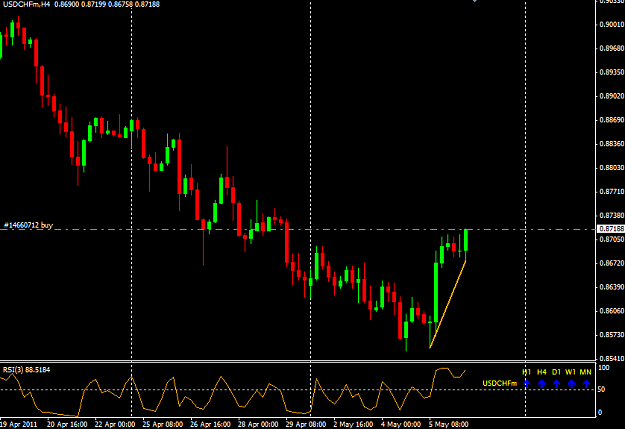
Task: Click the blue up arrow under MN
Action: (586, 384)
